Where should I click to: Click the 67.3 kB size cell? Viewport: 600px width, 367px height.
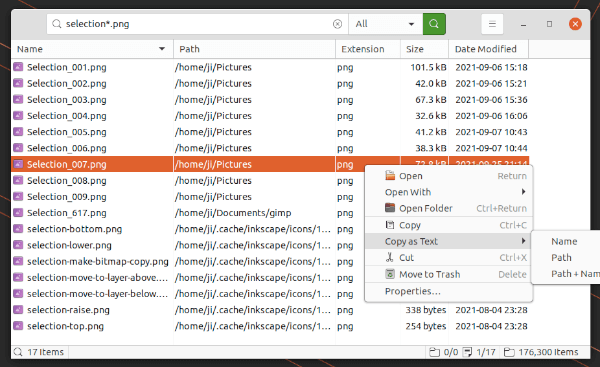(x=430, y=99)
